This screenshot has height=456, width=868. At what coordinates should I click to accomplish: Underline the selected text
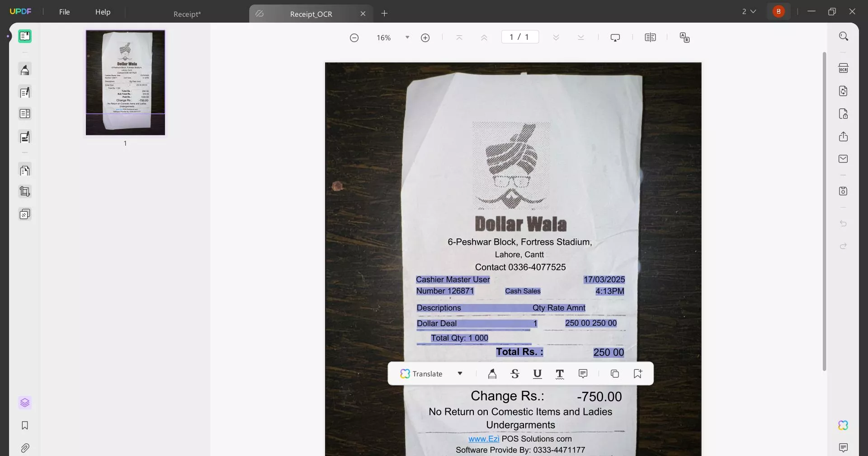tap(538, 374)
